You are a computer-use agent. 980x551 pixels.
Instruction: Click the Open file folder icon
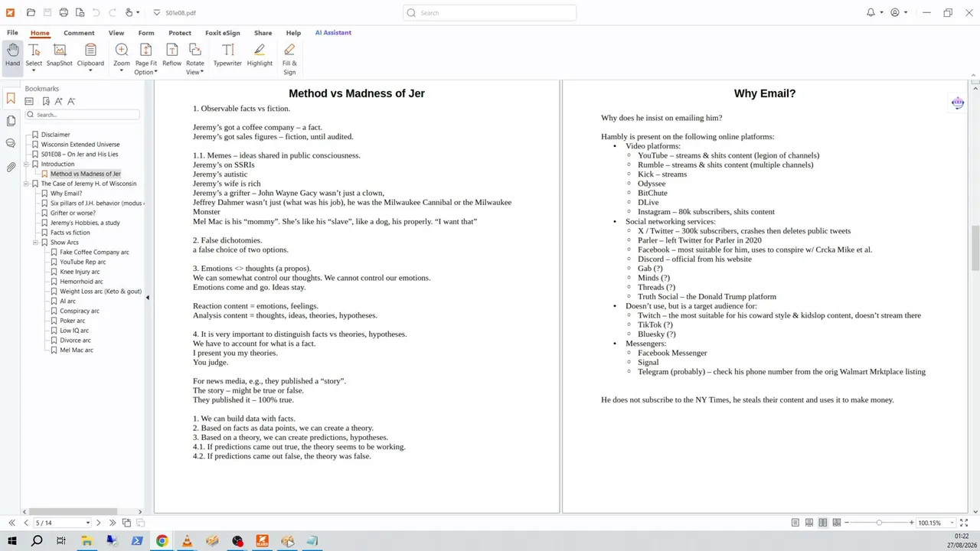(31, 12)
